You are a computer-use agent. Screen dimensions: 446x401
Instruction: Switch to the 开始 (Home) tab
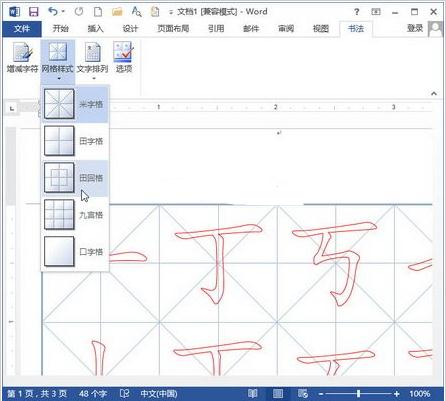click(x=61, y=29)
